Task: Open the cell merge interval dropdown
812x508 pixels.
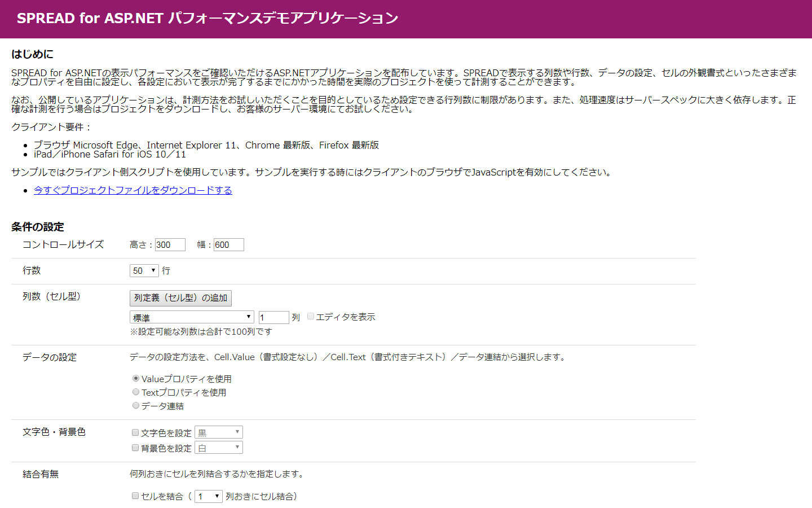Action: pos(209,496)
